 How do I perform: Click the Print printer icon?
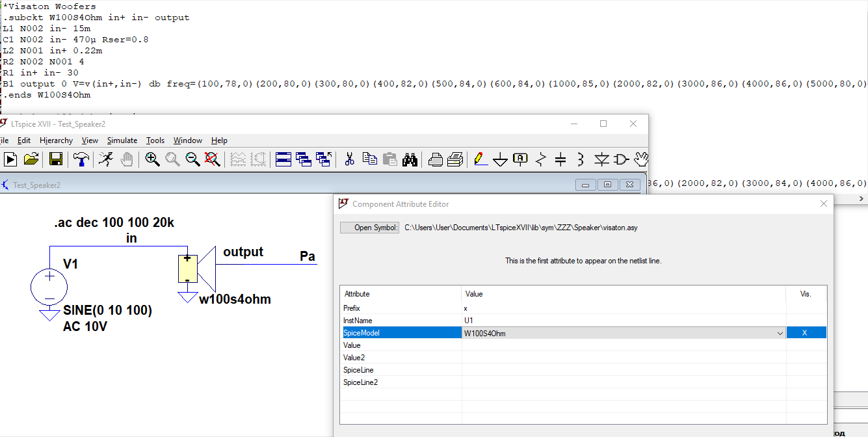(x=455, y=159)
